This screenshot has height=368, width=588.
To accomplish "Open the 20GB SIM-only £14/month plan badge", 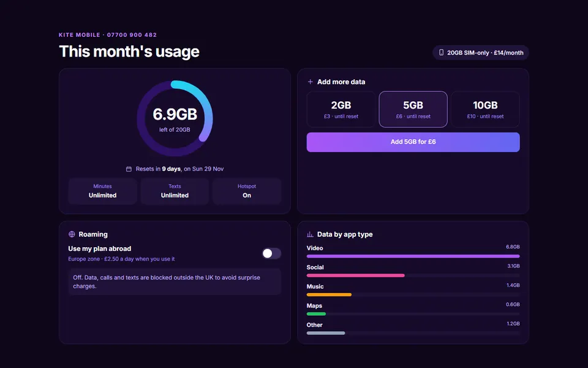I will (481, 53).
